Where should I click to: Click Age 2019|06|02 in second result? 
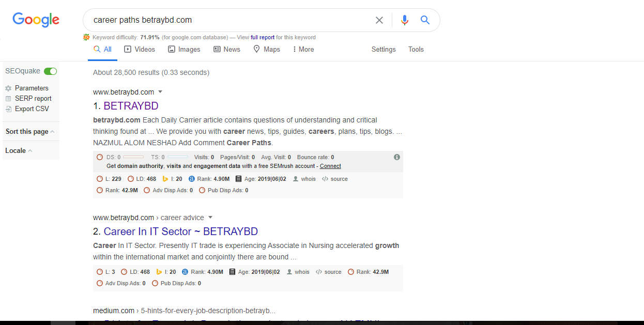click(254, 272)
